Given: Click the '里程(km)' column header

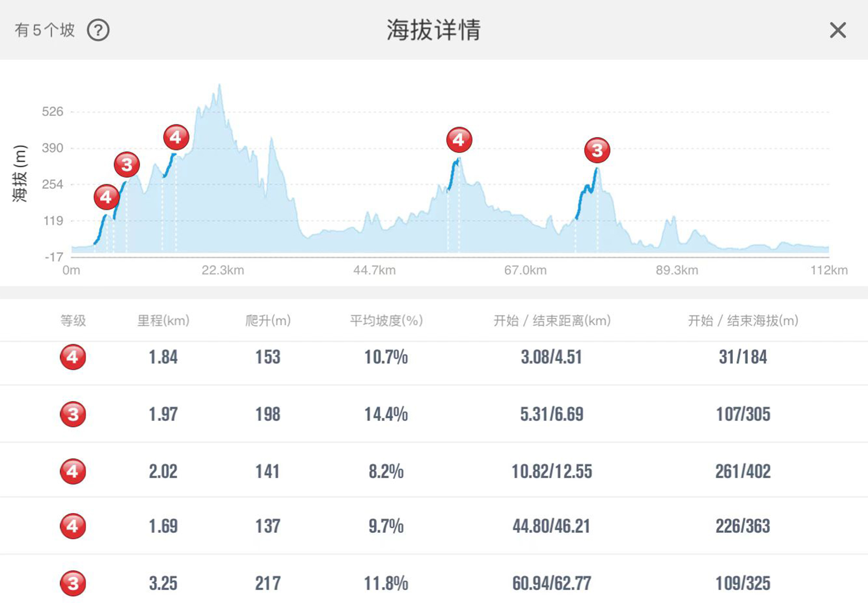Looking at the screenshot, I should [x=163, y=321].
